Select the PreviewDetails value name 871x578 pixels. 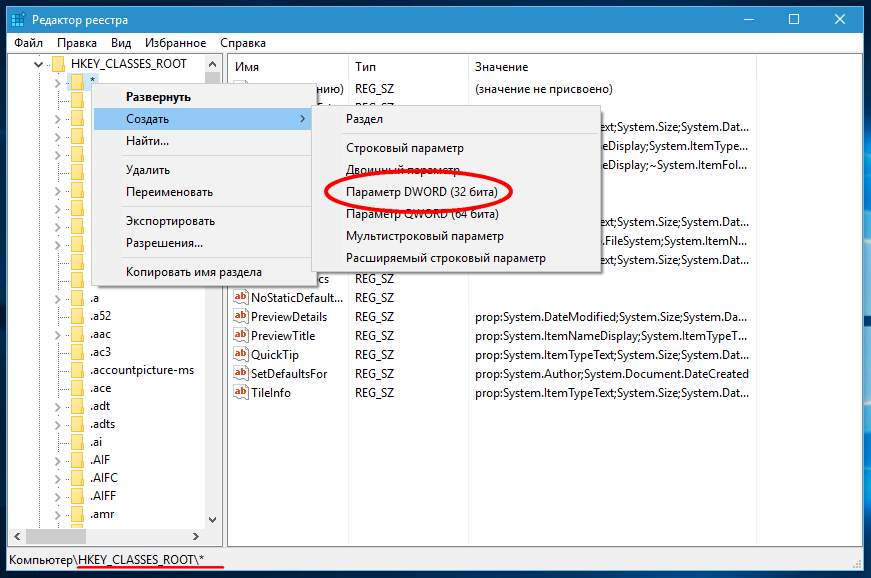pos(289,317)
